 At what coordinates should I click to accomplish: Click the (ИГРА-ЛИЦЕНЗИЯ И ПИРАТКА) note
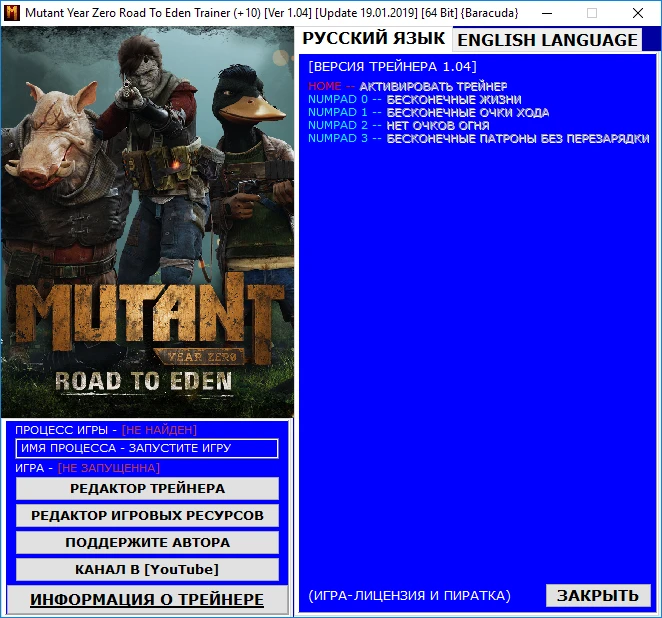coord(410,596)
